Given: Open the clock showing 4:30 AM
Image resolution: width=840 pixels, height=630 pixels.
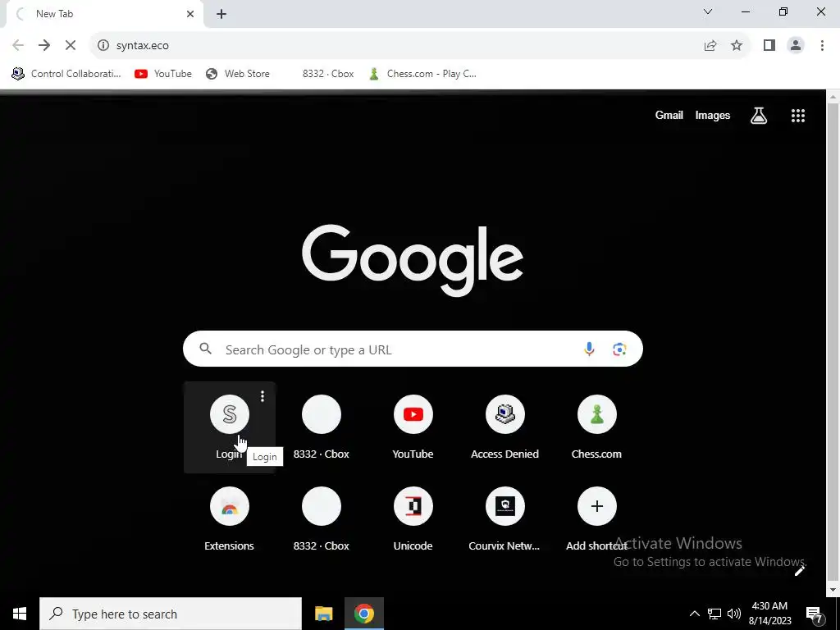Looking at the screenshot, I should pyautogui.click(x=769, y=614).
